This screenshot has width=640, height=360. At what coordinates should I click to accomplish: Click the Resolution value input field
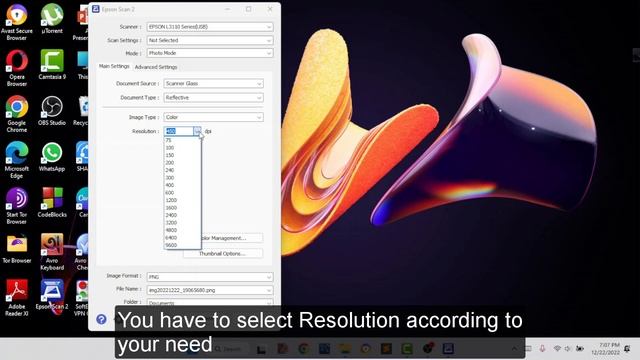[x=179, y=131]
